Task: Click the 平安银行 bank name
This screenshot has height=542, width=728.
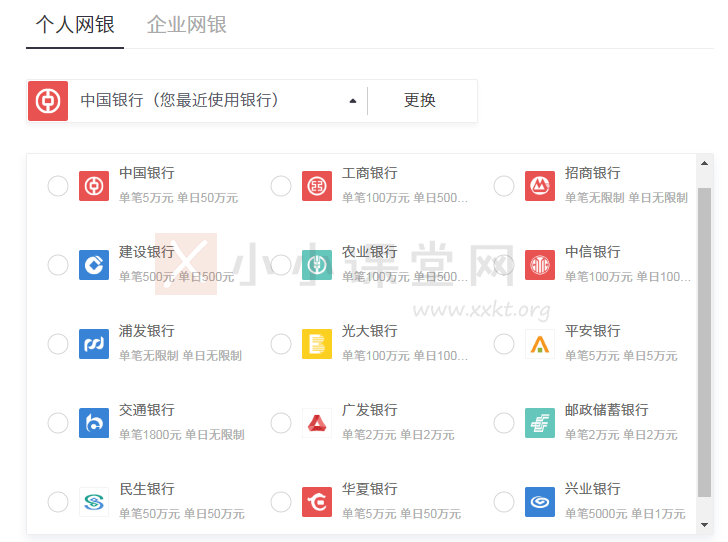Action: (x=592, y=331)
